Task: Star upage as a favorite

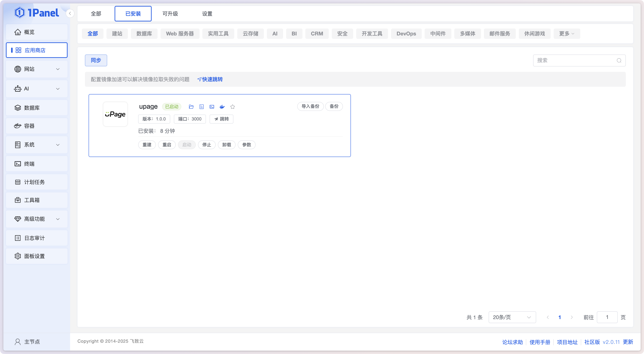Action: coord(233,107)
